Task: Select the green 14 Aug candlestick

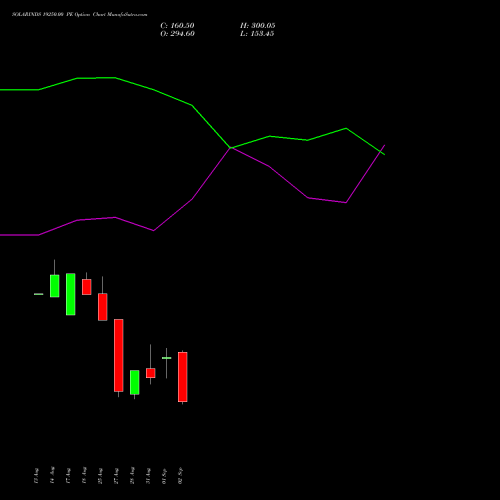Action: pos(55,286)
